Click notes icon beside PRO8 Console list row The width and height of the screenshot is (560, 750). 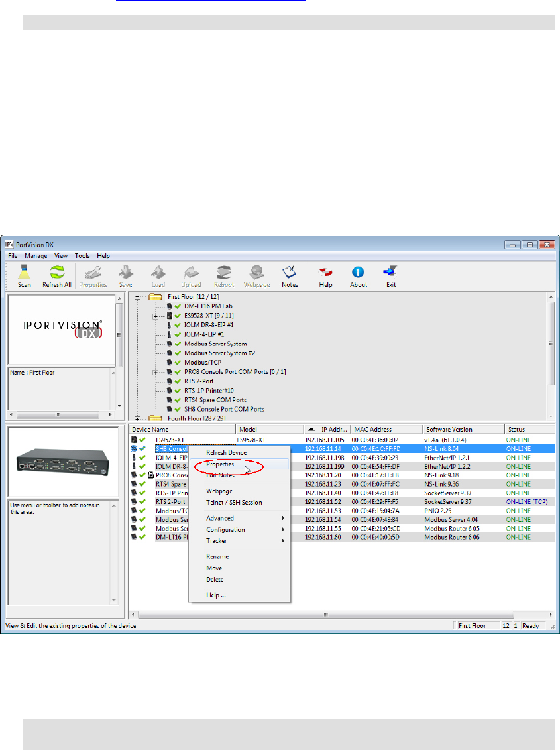click(151, 475)
